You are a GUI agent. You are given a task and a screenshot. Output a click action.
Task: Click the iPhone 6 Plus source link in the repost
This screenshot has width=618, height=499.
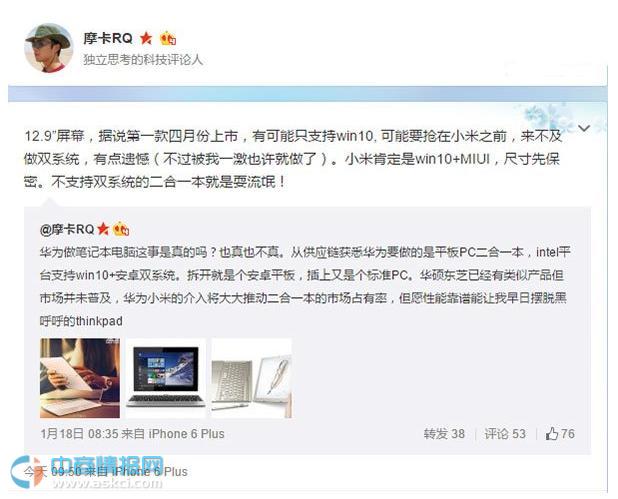tap(186, 434)
